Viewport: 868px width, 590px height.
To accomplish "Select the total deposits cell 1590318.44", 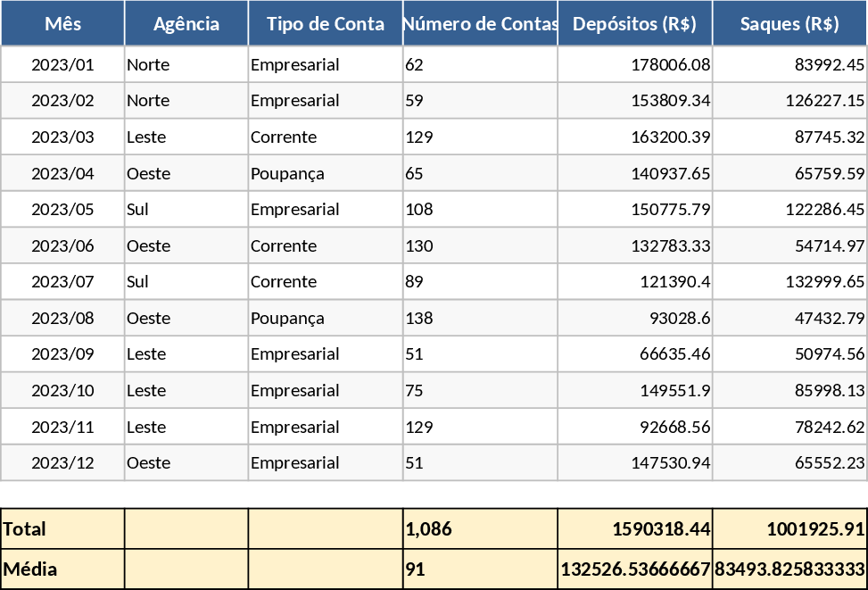I will [x=661, y=528].
